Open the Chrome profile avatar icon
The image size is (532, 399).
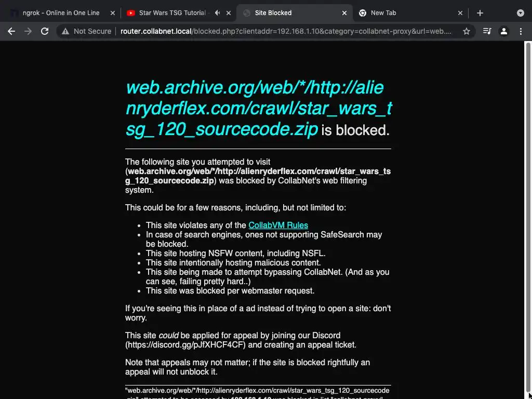click(504, 31)
